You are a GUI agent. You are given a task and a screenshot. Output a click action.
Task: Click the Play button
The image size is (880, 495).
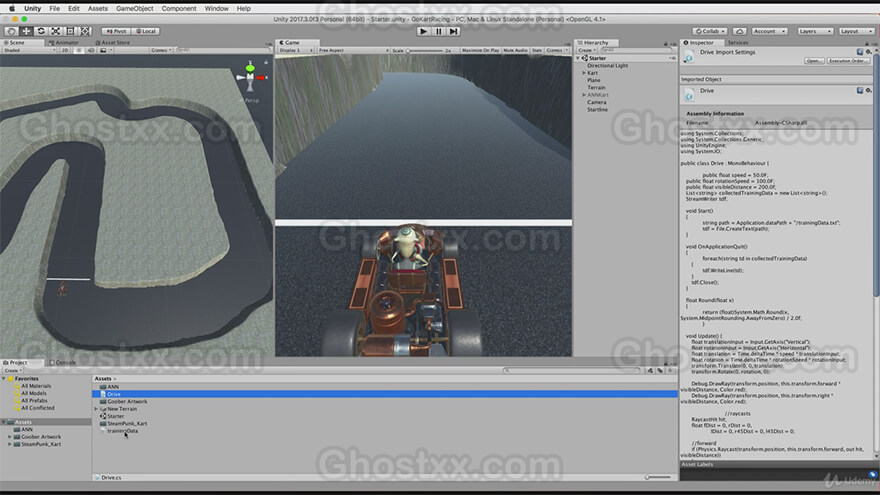[x=424, y=31]
